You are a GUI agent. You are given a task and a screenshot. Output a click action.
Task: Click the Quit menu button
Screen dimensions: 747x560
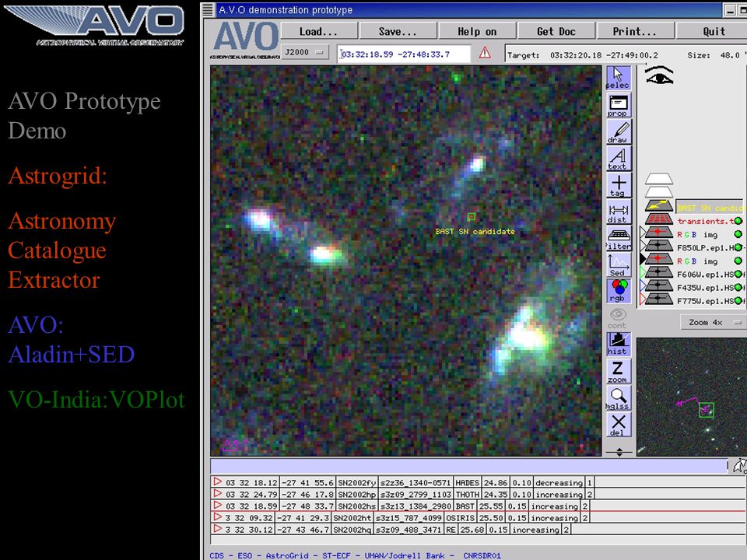[x=713, y=31]
